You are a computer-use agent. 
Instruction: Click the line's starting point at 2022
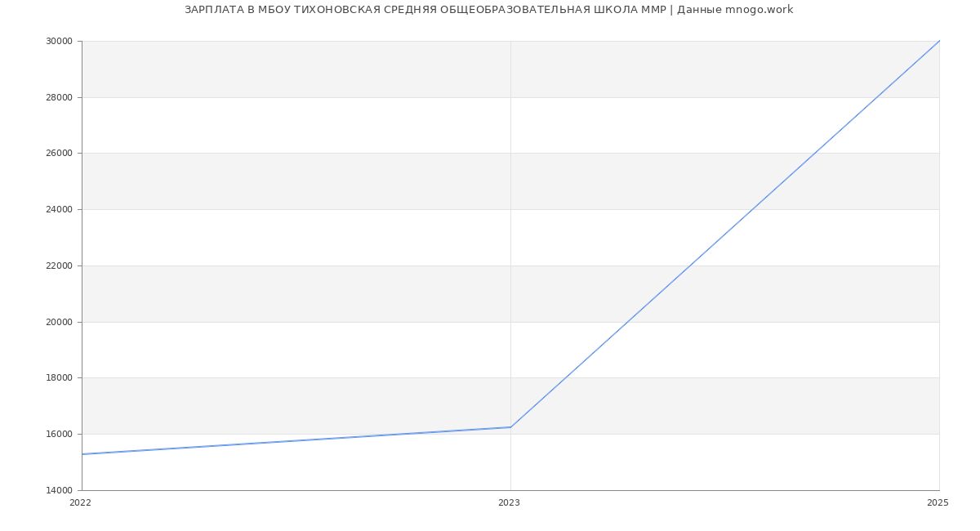[x=82, y=454]
